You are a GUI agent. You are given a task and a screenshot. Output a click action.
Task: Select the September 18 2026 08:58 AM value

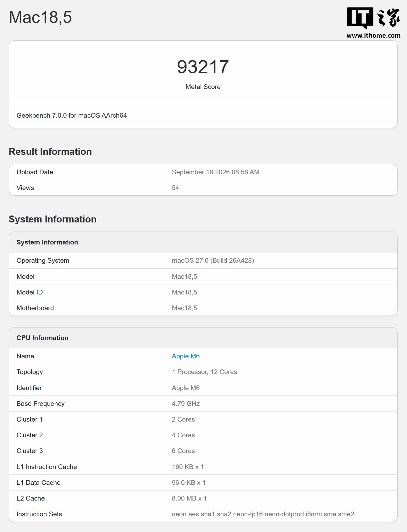216,172
